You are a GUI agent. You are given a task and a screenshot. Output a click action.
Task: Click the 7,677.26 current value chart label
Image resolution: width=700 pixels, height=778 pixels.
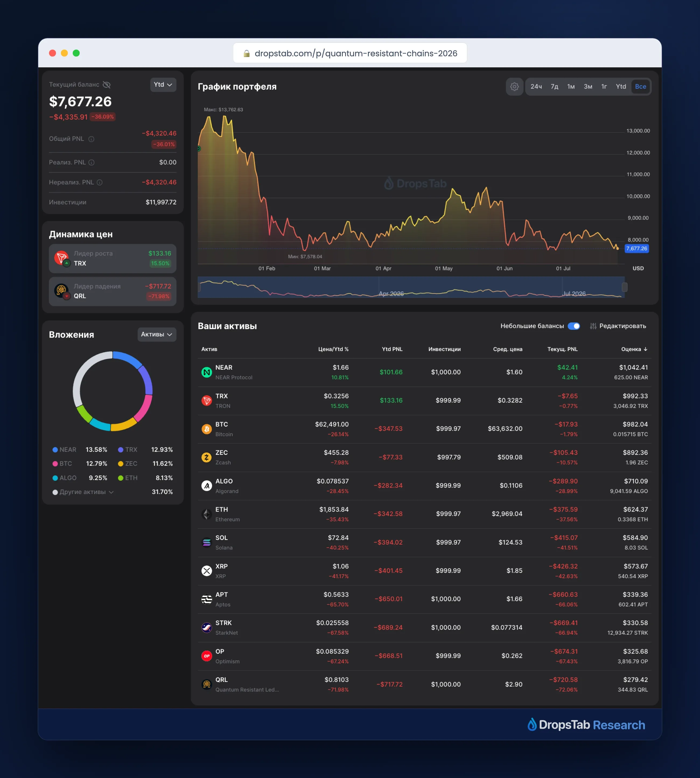636,249
